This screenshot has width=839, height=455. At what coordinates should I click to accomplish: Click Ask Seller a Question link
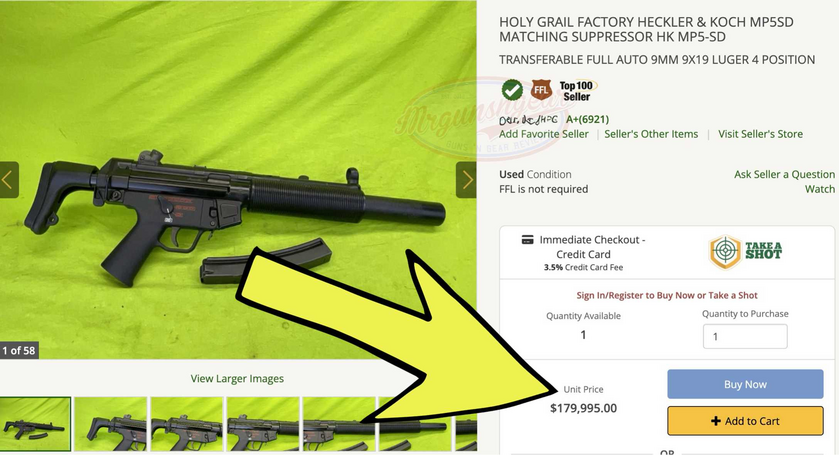[x=784, y=174]
